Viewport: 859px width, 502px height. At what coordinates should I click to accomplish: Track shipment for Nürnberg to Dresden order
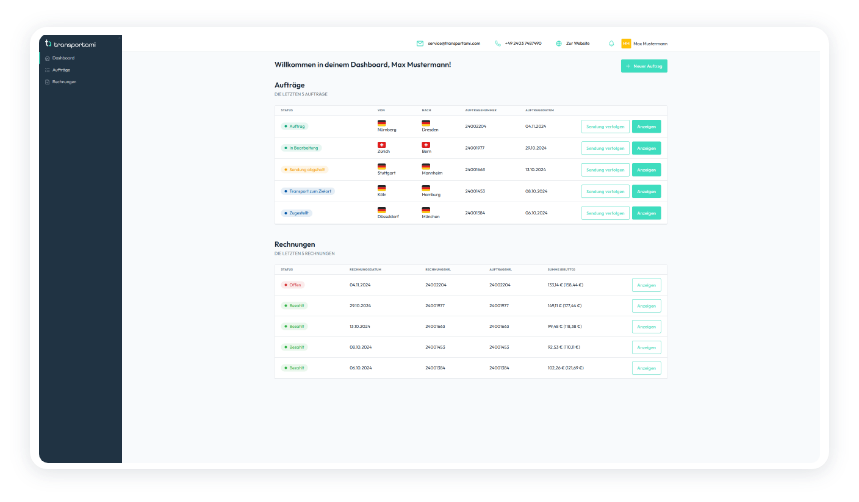[x=605, y=127]
